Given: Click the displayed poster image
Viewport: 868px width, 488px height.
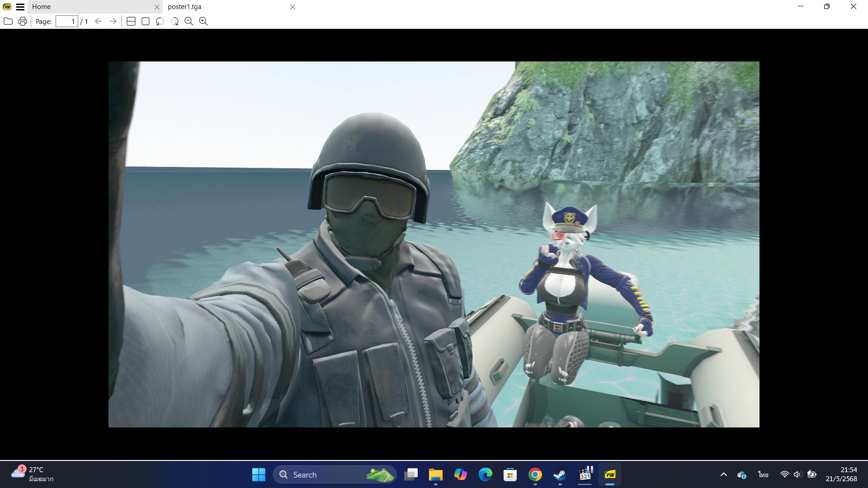Looking at the screenshot, I should (434, 244).
